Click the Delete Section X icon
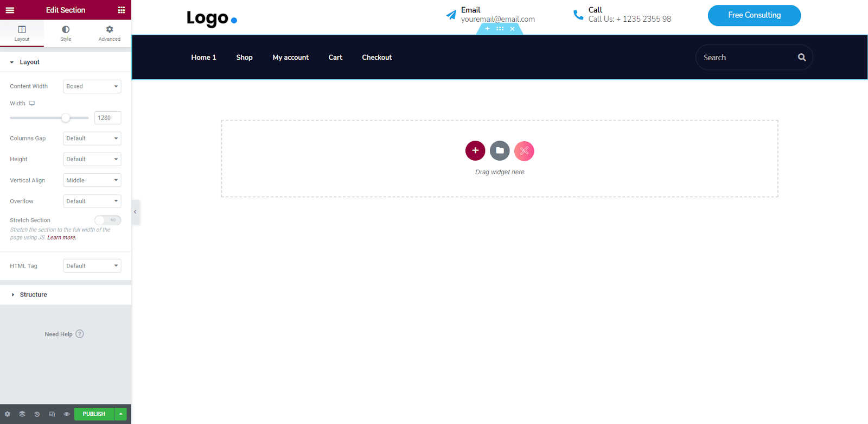 click(512, 29)
